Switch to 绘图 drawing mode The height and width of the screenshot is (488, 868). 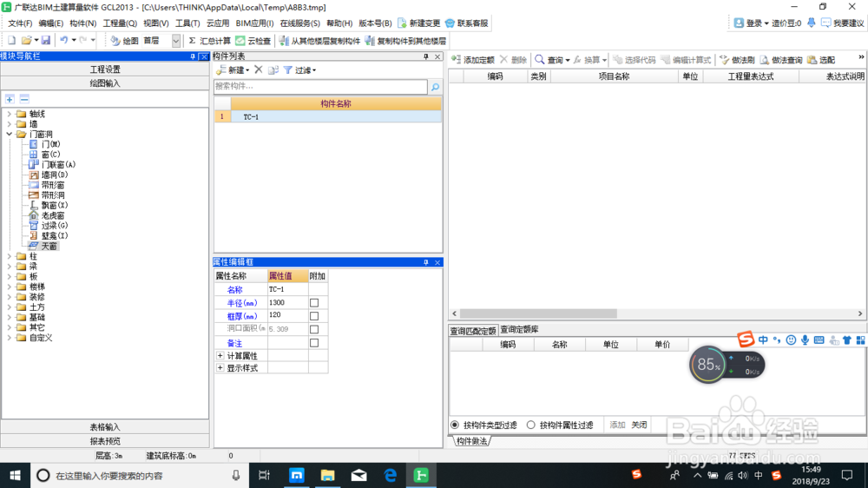click(x=124, y=41)
